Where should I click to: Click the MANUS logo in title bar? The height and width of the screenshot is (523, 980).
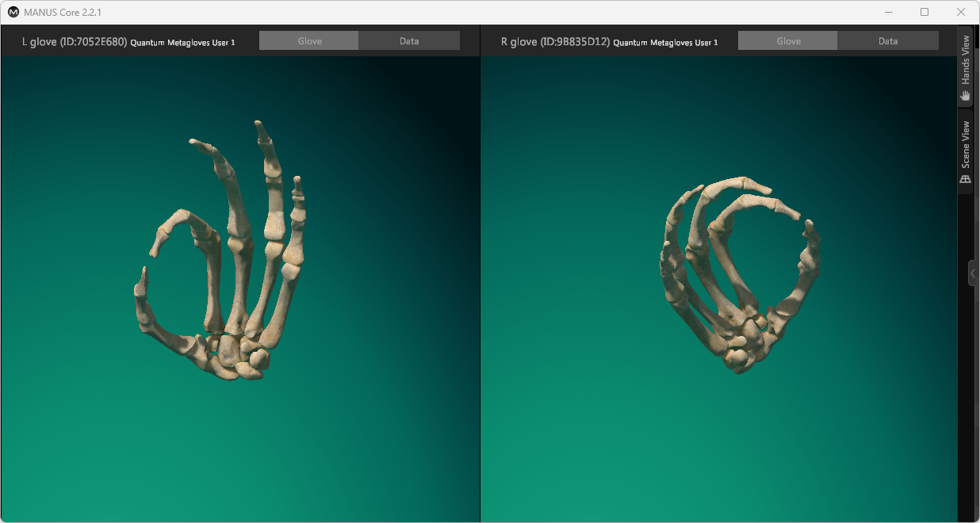13,12
